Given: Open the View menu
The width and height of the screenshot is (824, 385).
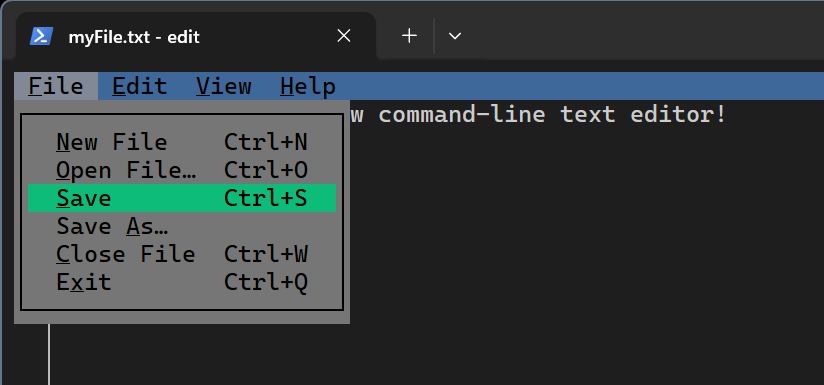Looking at the screenshot, I should [x=223, y=86].
